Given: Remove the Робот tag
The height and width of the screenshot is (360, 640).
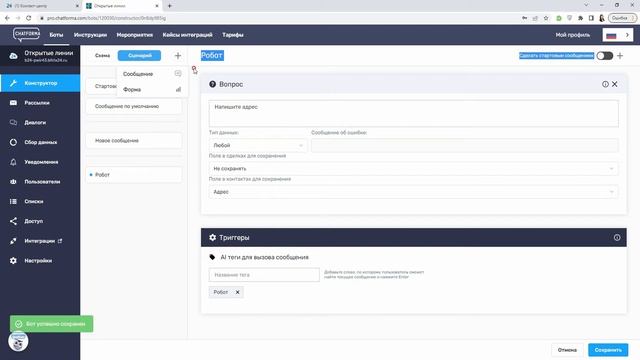Looking at the screenshot, I should point(238,292).
